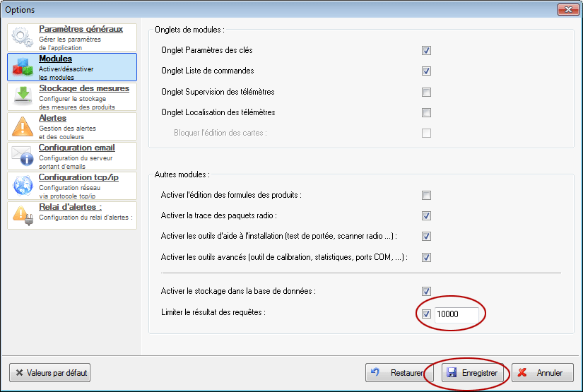Click the query limit field showing 10000
The width and height of the screenshot is (583, 392).
[457, 314]
